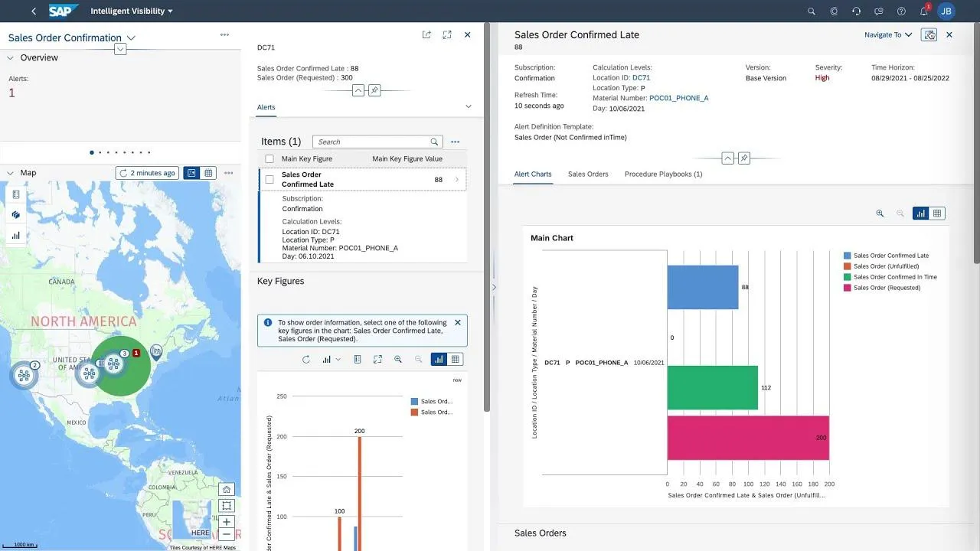Select the Alerts tab

tap(266, 107)
